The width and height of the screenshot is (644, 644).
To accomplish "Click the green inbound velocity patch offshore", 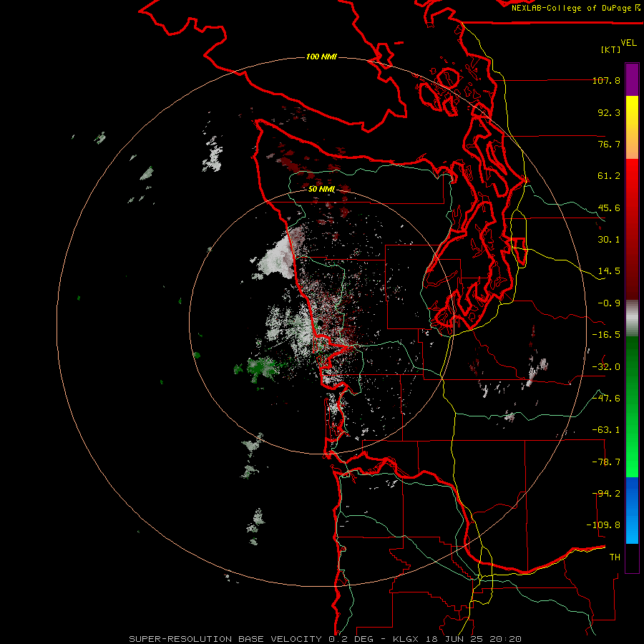I will tap(263, 369).
